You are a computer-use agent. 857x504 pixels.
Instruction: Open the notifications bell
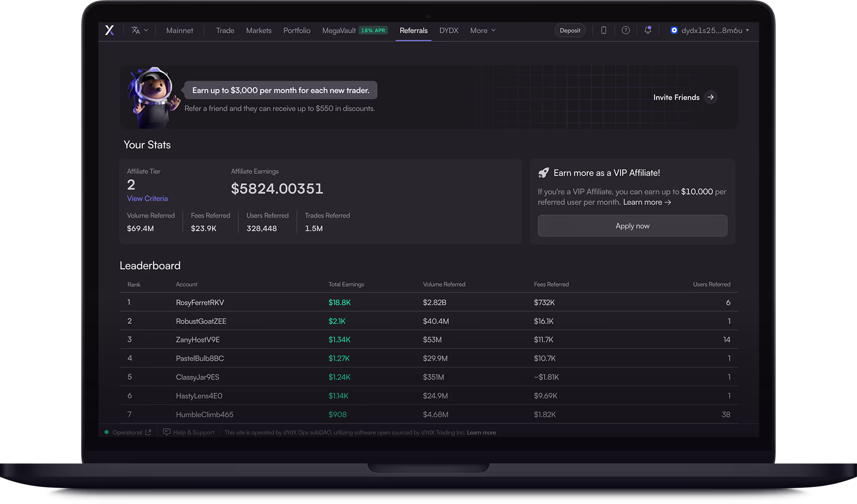[648, 30]
